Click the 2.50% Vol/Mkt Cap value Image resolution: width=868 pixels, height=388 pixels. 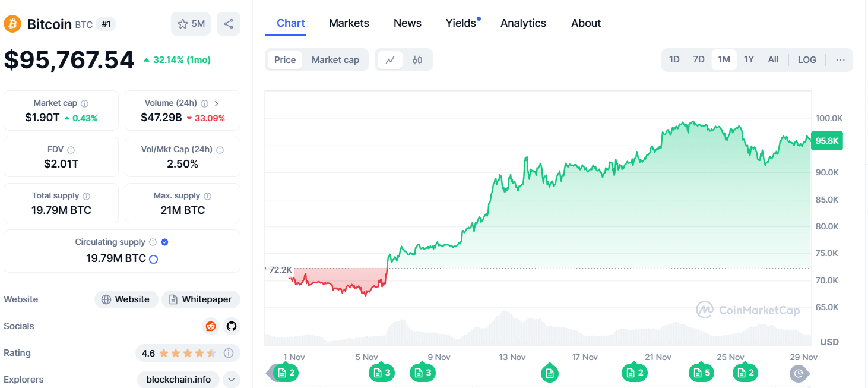(x=182, y=164)
